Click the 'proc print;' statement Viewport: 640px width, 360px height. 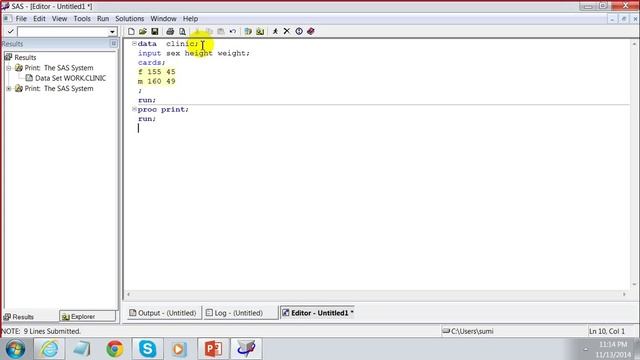(x=163, y=109)
